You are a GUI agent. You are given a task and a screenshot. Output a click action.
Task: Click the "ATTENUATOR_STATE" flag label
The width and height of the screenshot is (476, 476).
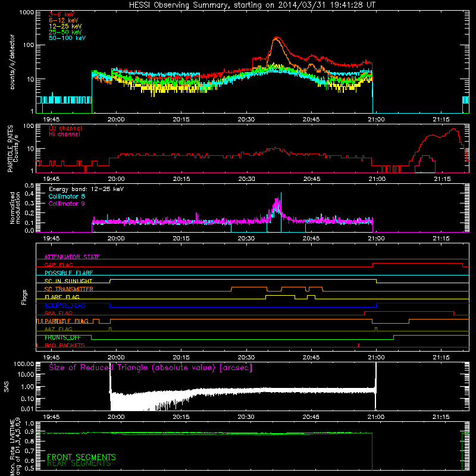click(72, 257)
